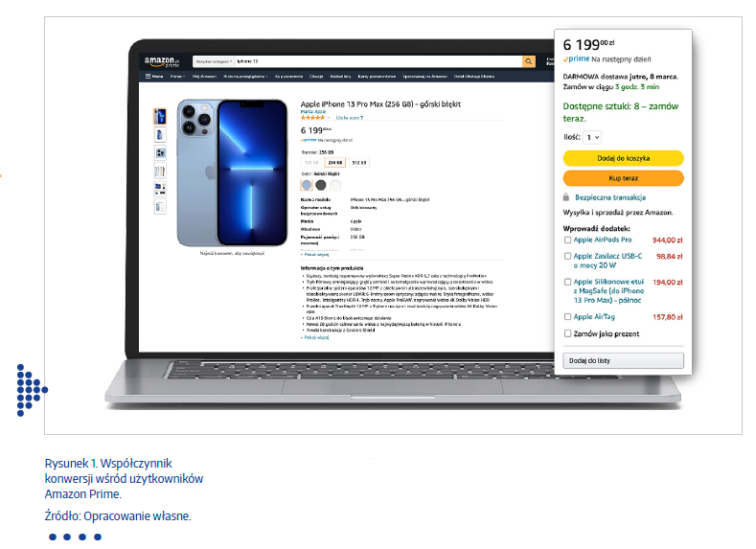Open the search category dropdown
Viewport: 756px width, 549px height.
(x=214, y=61)
